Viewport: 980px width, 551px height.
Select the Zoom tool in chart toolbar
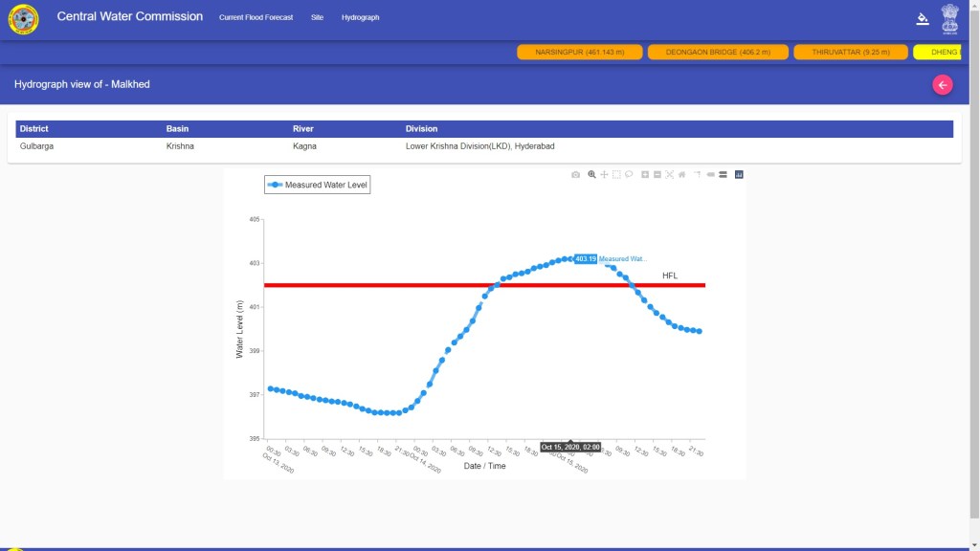(592, 174)
